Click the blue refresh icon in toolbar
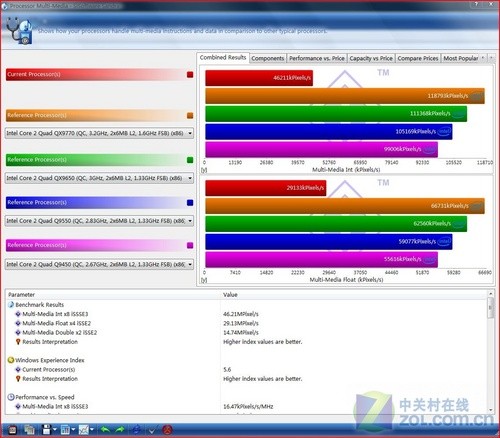The width and height of the screenshot is (500, 438). click(x=136, y=429)
